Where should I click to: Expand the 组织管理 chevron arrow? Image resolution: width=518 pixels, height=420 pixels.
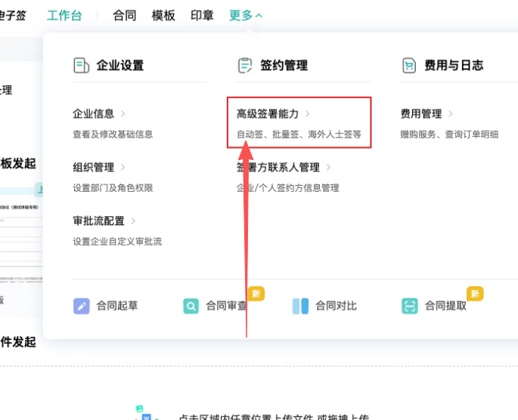pos(123,167)
